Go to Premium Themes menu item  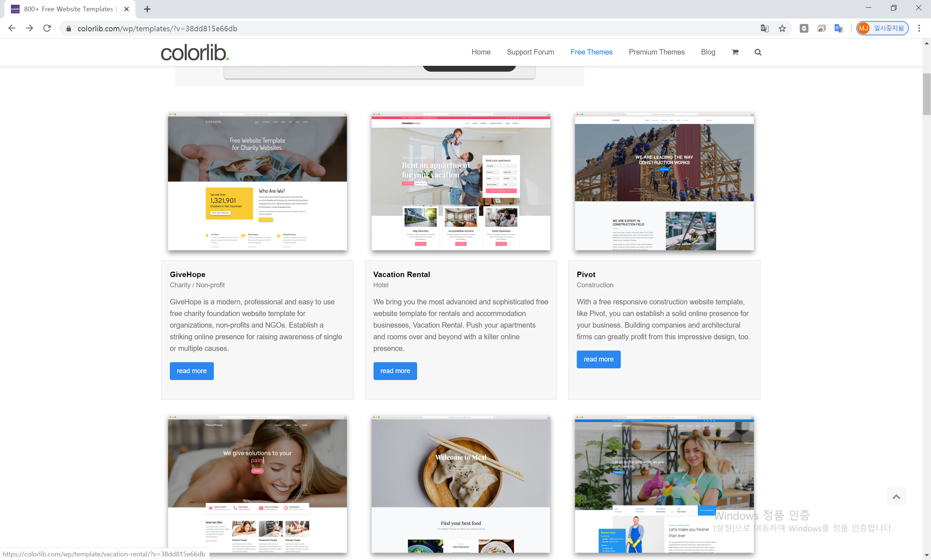656,52
